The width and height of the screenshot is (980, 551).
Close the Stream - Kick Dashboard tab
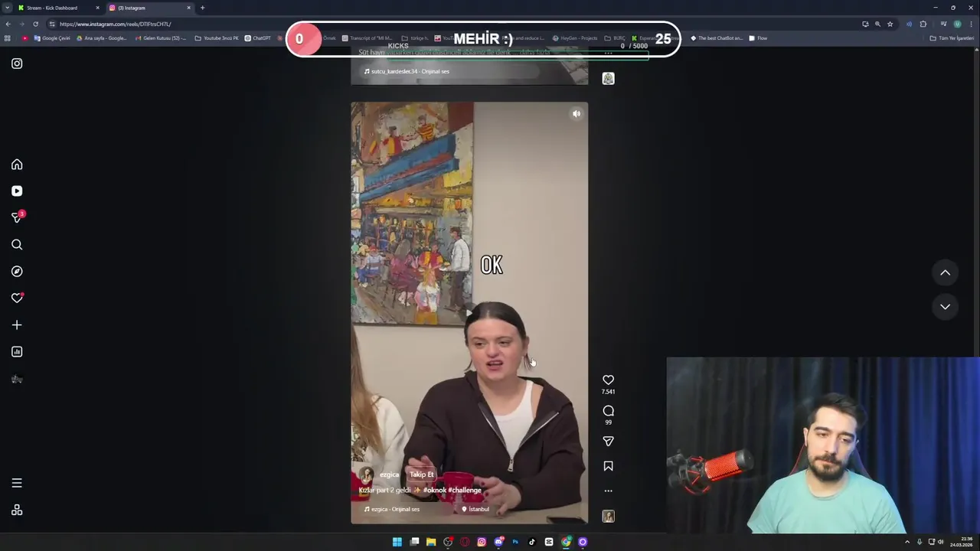(97, 8)
